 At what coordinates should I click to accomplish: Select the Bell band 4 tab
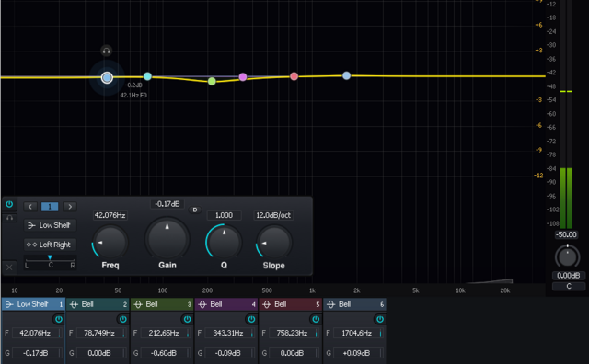pyautogui.click(x=226, y=304)
